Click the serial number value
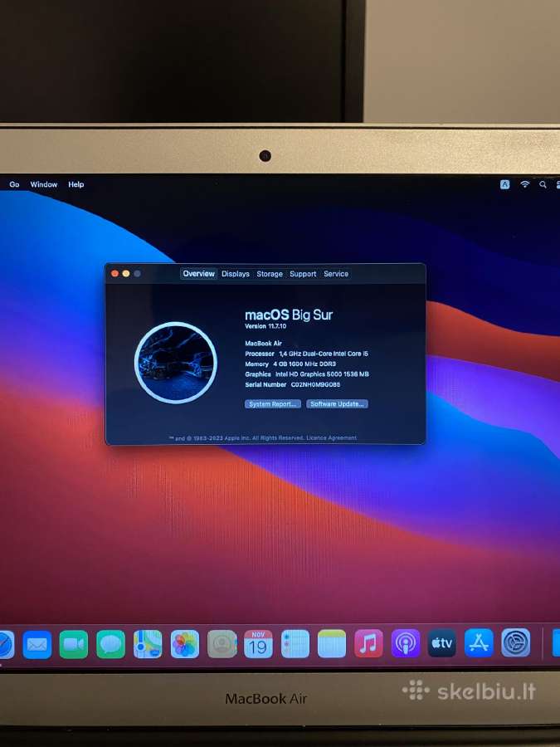The image size is (560, 747). point(316,384)
